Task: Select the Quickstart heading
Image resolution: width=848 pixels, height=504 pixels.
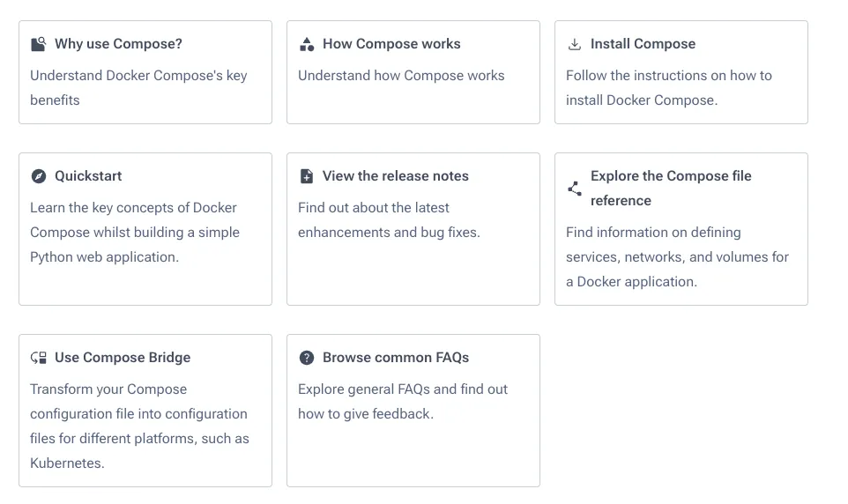Action: [x=88, y=176]
